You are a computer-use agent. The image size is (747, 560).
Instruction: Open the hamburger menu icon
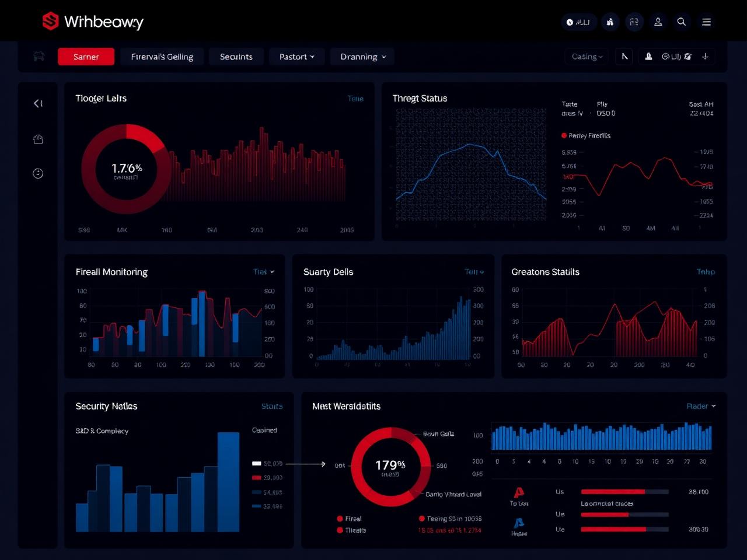tap(706, 22)
